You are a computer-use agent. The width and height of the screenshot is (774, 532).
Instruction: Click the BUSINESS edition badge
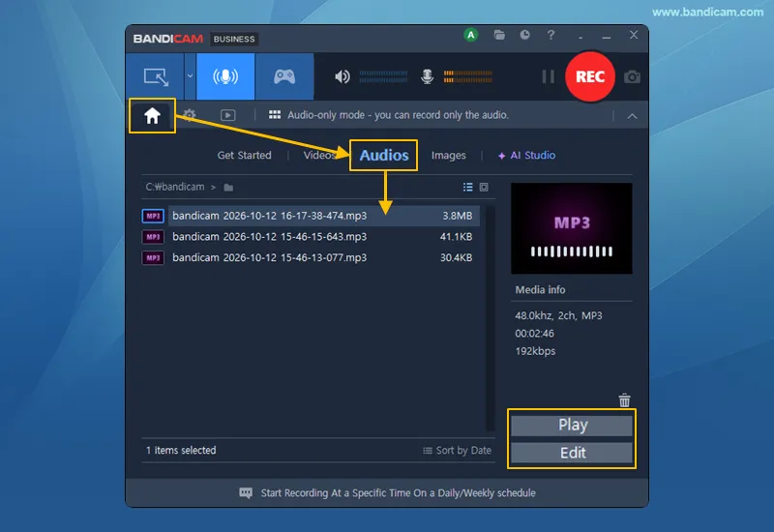[234, 39]
